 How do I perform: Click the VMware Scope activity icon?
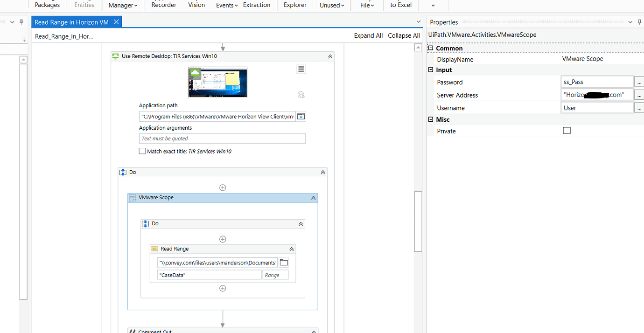coord(132,197)
